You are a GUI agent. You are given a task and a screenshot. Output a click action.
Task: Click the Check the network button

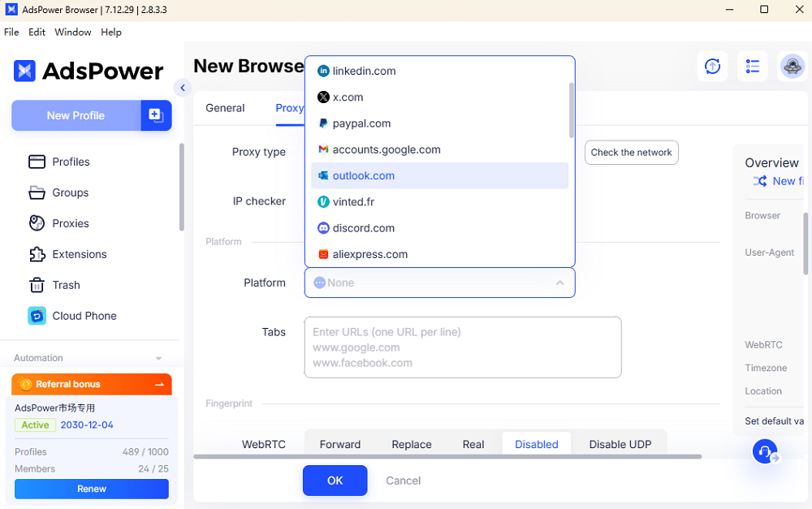631,153
